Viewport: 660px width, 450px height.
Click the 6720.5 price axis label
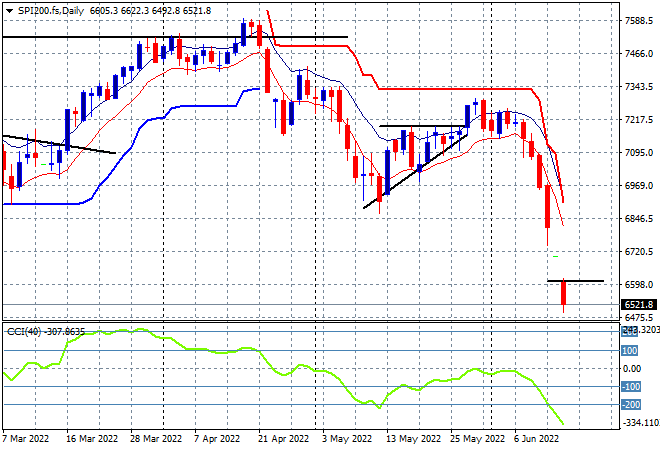639,252
